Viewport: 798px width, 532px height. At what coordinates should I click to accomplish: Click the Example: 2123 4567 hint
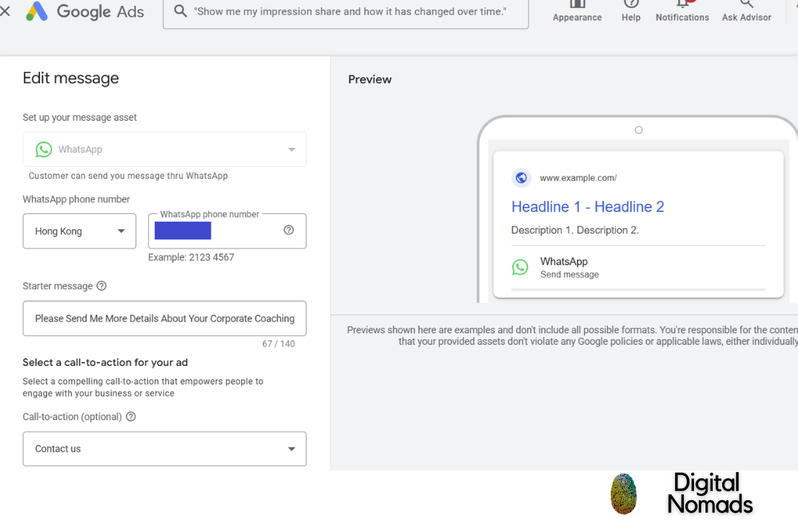tap(192, 257)
